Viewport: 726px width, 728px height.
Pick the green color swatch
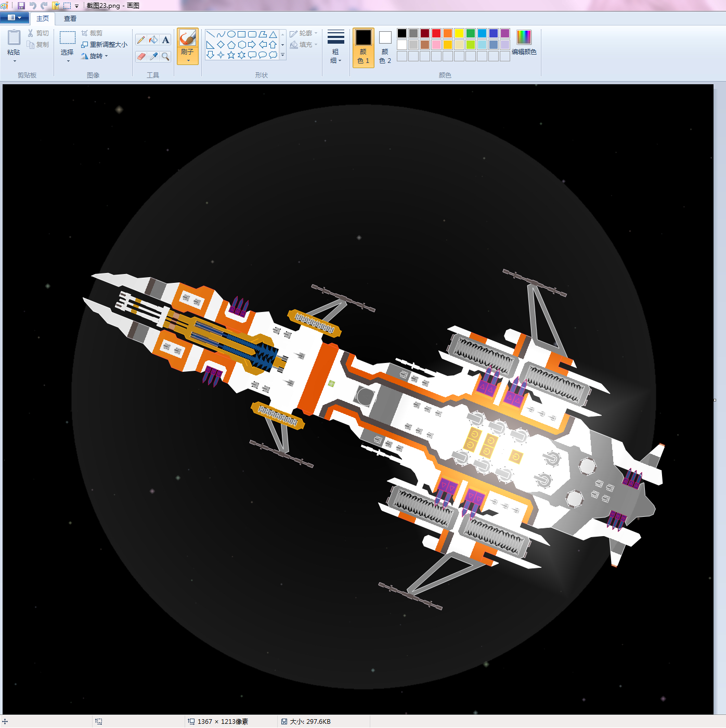471,33
